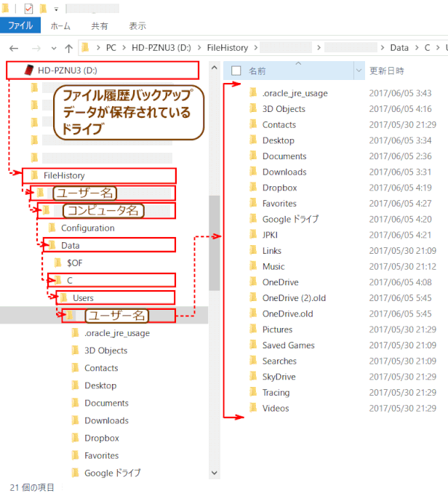Click the Dropbox folder icon in file list
Viewport: 448px width, 496px height.
[x=253, y=187]
